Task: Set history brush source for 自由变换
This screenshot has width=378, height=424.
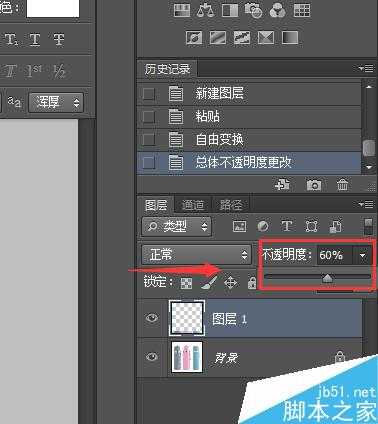Action: click(149, 140)
